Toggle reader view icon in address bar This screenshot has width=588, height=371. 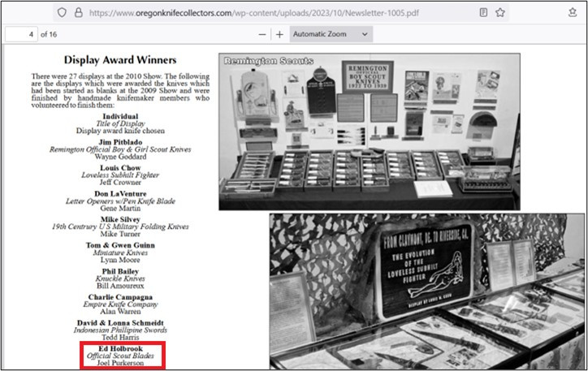(x=483, y=12)
